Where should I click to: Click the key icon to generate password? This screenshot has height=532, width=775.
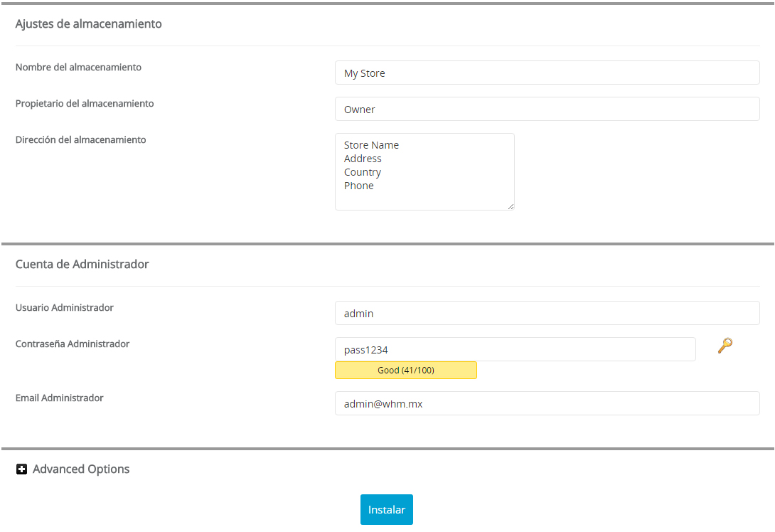[x=725, y=346]
